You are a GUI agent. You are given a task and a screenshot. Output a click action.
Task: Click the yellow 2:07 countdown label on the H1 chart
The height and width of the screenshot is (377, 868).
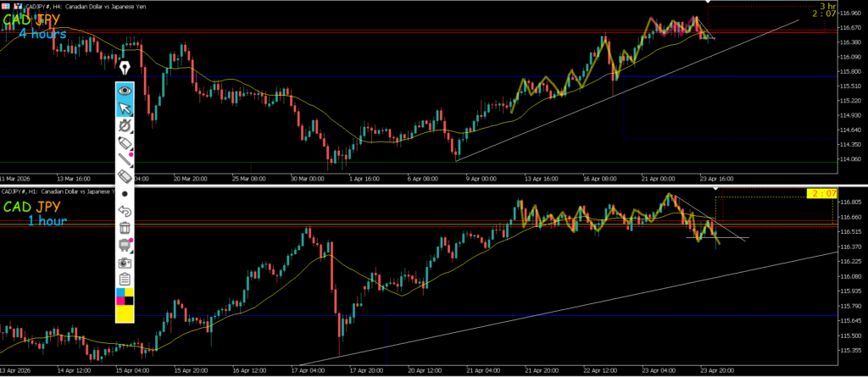coord(822,194)
